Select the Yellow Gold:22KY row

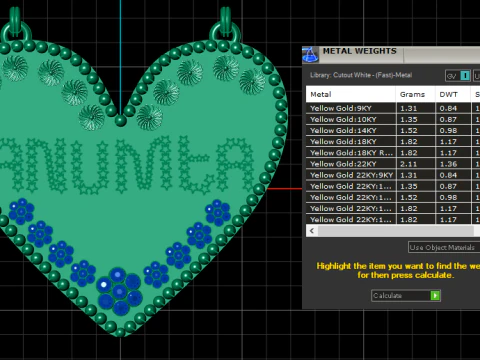(x=393, y=164)
